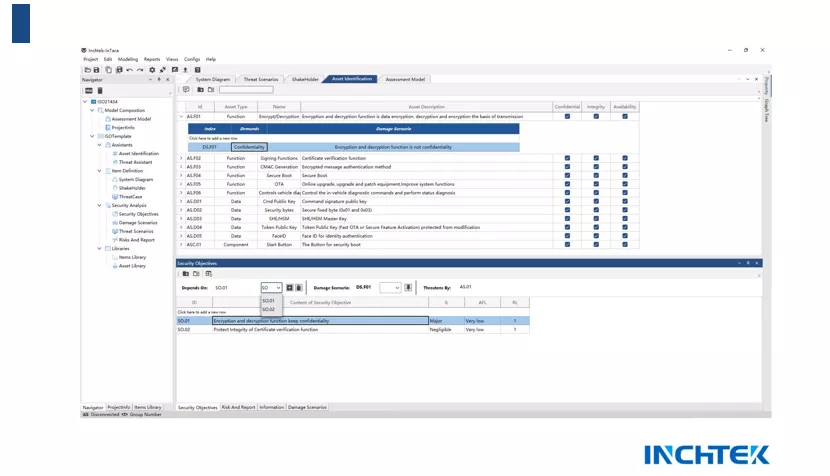Click the Navigator delete trash icon
The width and height of the screenshot is (830, 476).
pyautogui.click(x=100, y=91)
